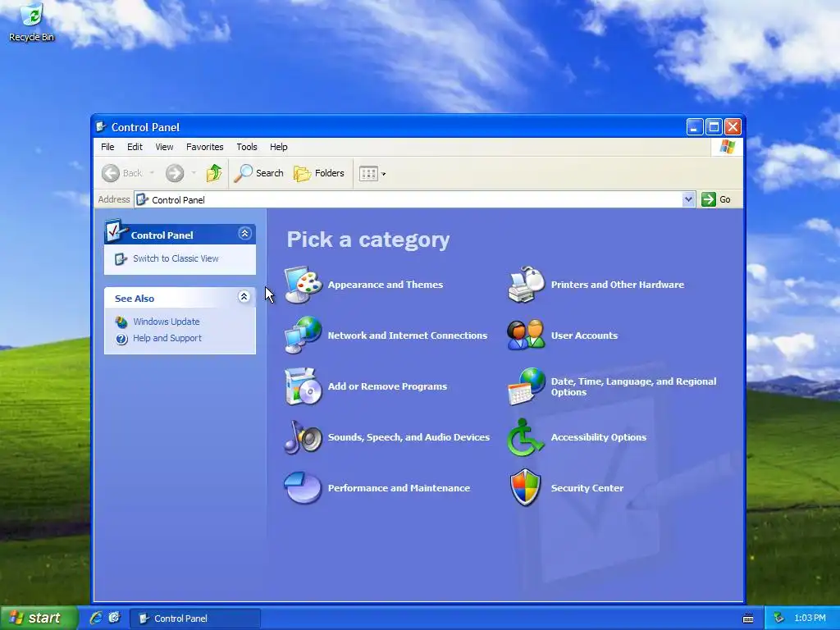Click the Network and Internet Connections globe icon
Image resolution: width=840 pixels, height=630 pixels.
pyautogui.click(x=304, y=335)
